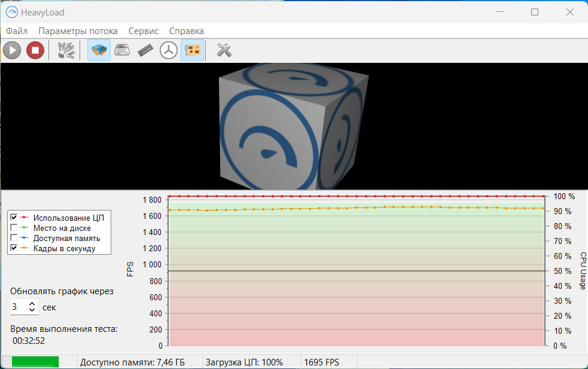Screen dimensions: 588x369
Task: Open options via wrench and screwdriver icon
Action: pyautogui.click(x=224, y=50)
